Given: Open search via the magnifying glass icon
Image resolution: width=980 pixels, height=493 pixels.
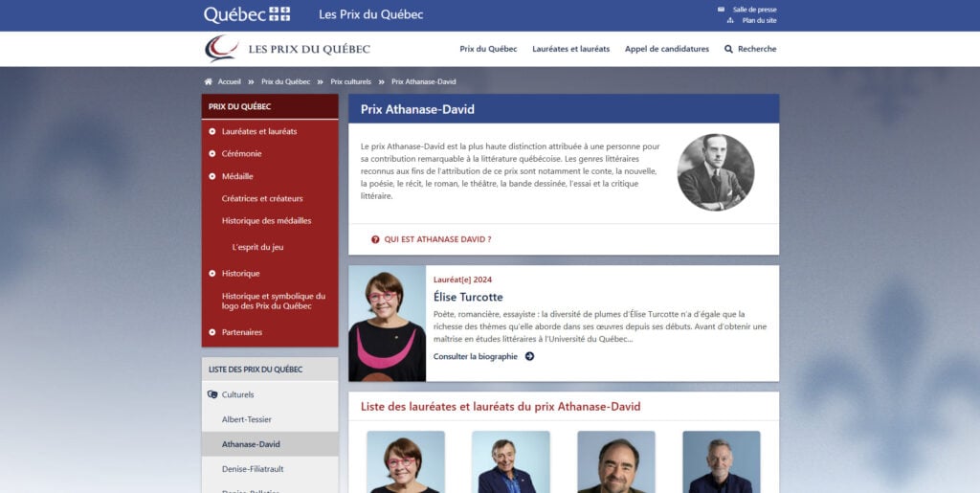Looking at the screenshot, I should pos(728,49).
